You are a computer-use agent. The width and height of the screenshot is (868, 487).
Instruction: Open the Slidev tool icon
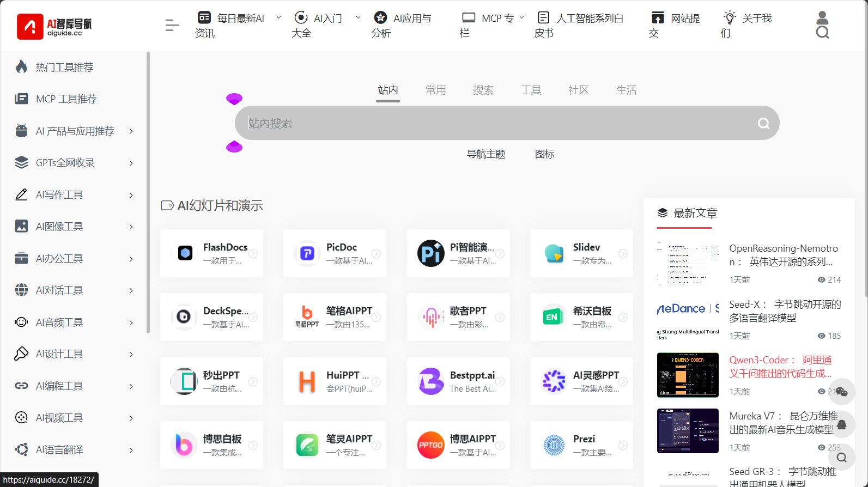click(554, 253)
